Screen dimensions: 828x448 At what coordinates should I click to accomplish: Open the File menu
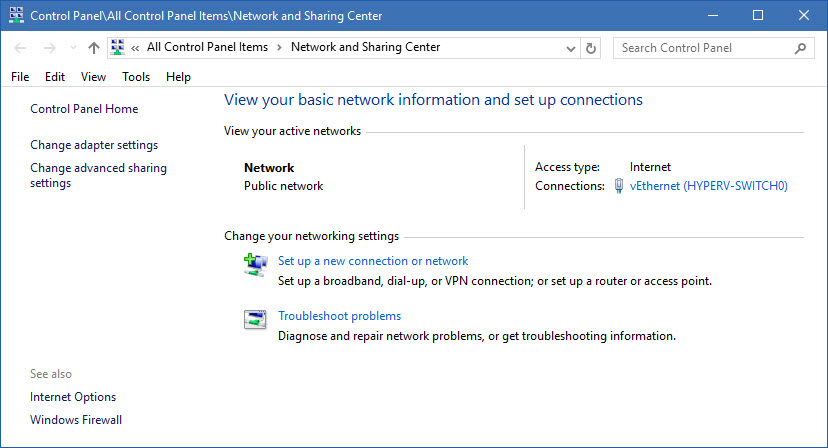[20, 77]
